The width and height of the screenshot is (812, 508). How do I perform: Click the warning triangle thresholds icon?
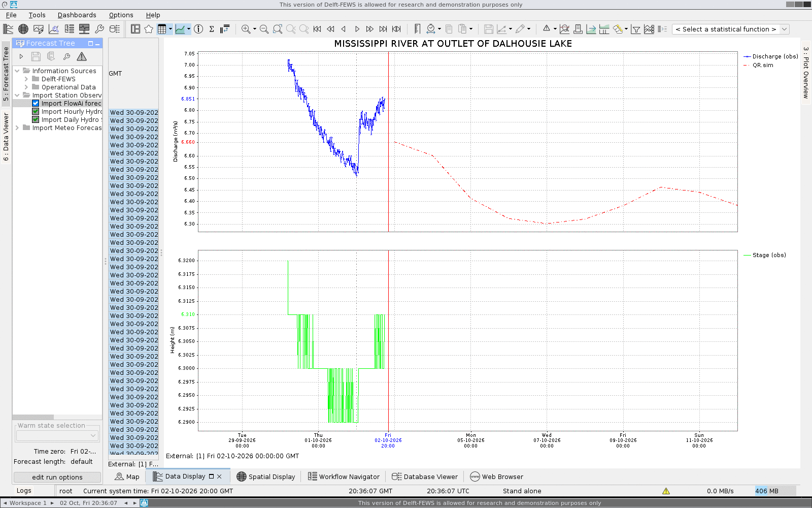point(547,28)
